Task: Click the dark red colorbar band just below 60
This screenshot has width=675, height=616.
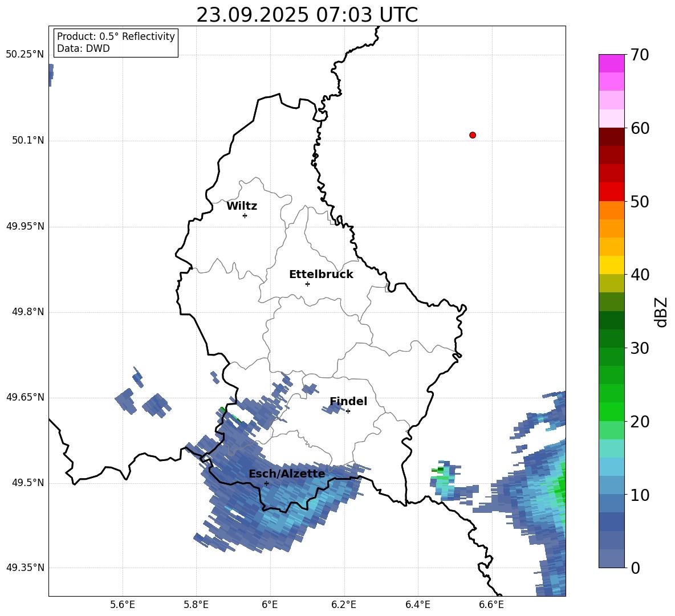Action: pos(611,137)
